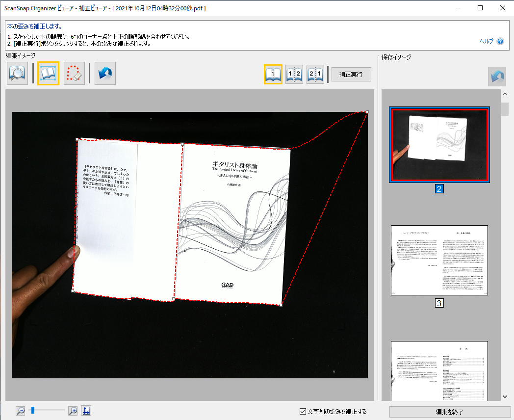Screen dimensions: 514x420
Task: Select the magnifier zoom view tool
Action: click(x=17, y=73)
